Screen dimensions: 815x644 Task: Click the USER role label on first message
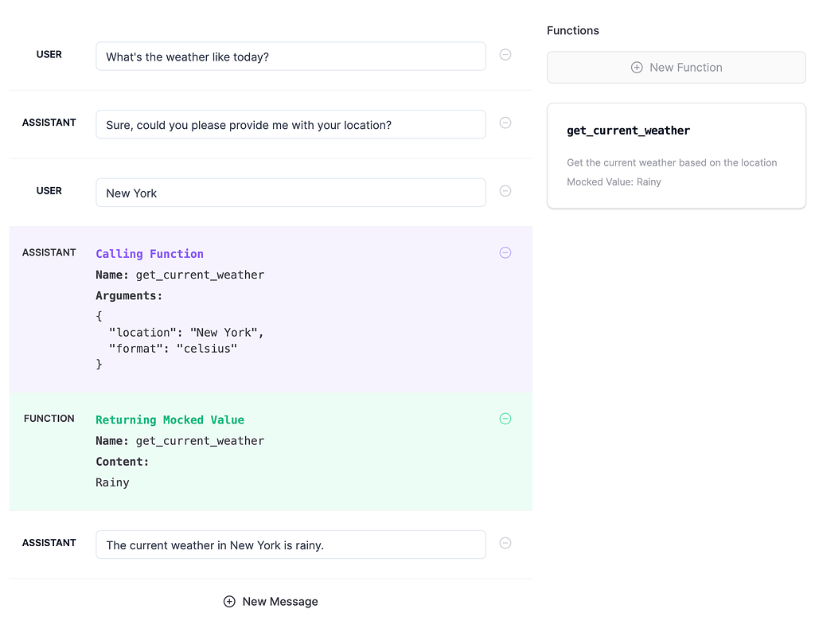49,55
